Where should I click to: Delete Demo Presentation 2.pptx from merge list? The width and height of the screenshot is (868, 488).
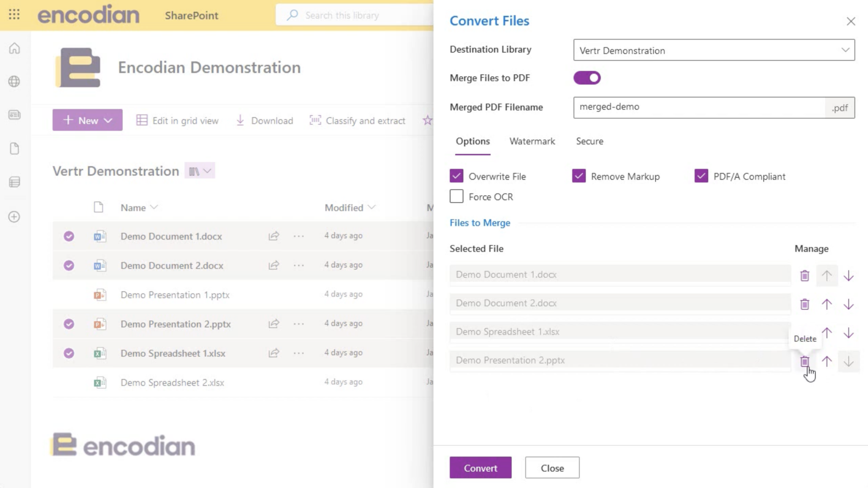[x=804, y=362]
